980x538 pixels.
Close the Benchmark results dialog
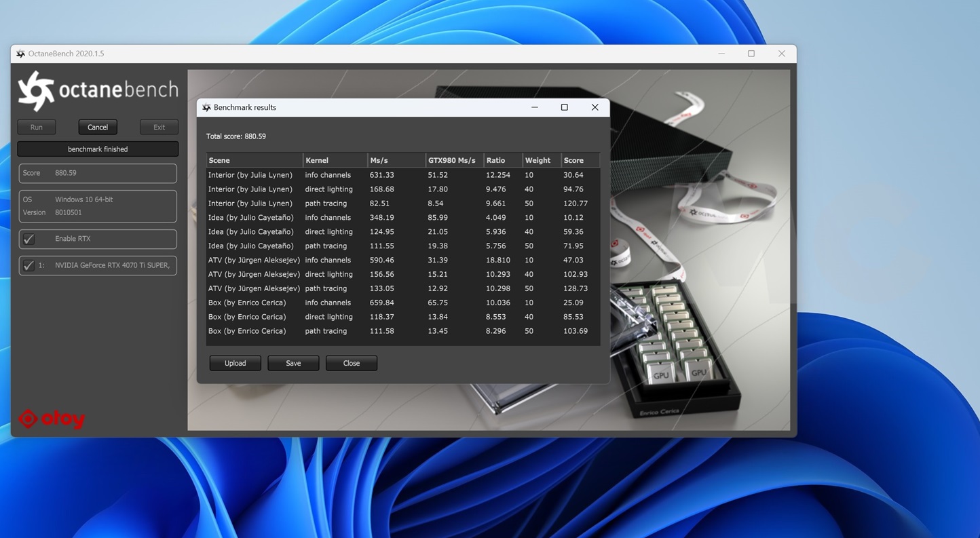[351, 362]
